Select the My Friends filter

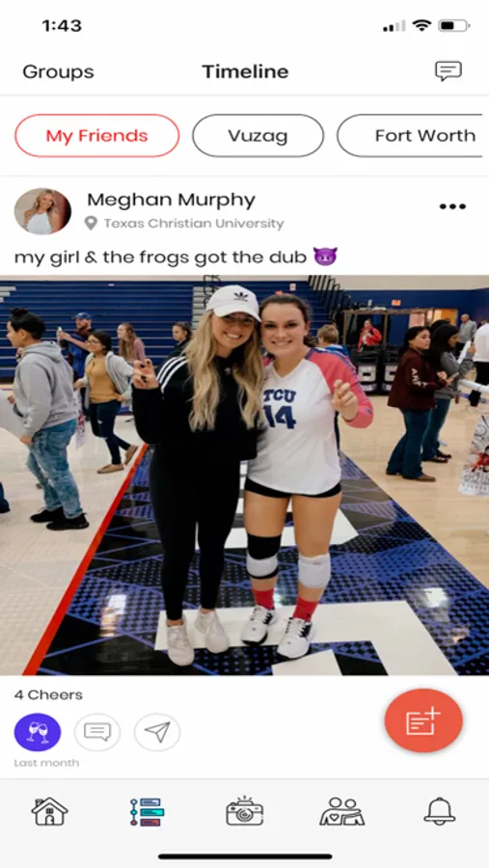pyautogui.click(x=96, y=136)
